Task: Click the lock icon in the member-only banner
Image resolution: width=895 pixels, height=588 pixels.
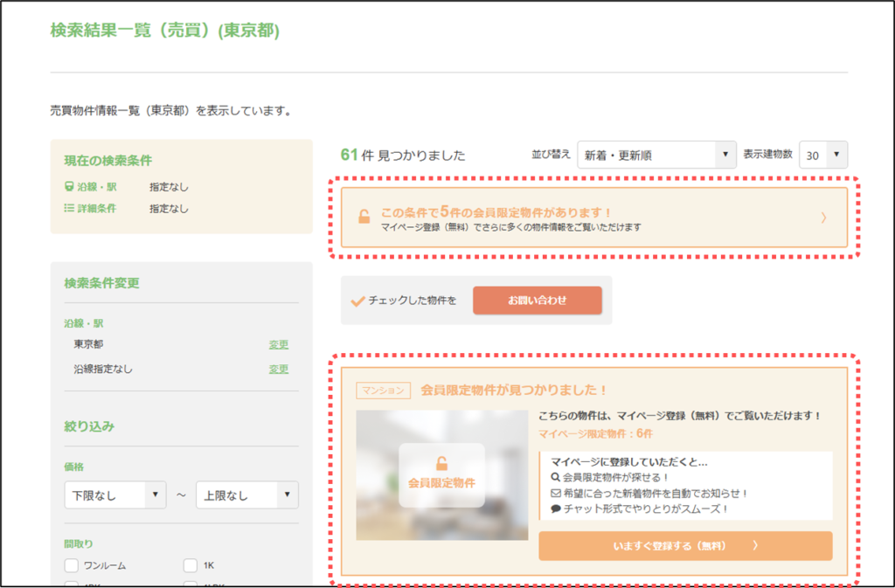Action: (364, 218)
